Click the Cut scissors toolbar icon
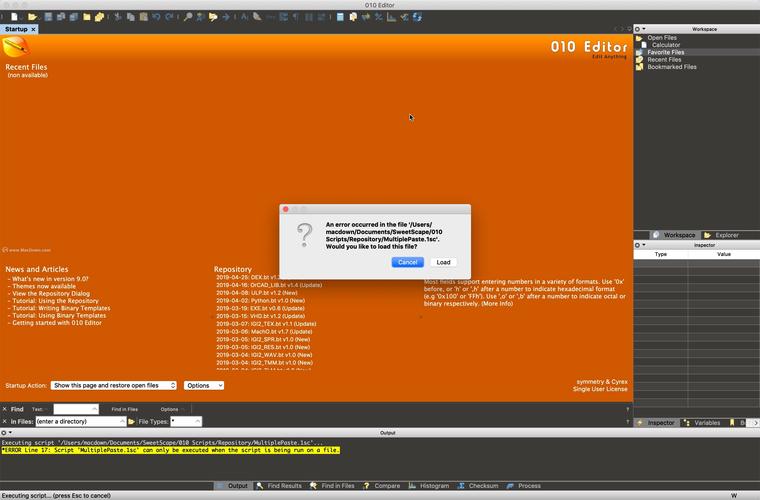 [x=118, y=17]
